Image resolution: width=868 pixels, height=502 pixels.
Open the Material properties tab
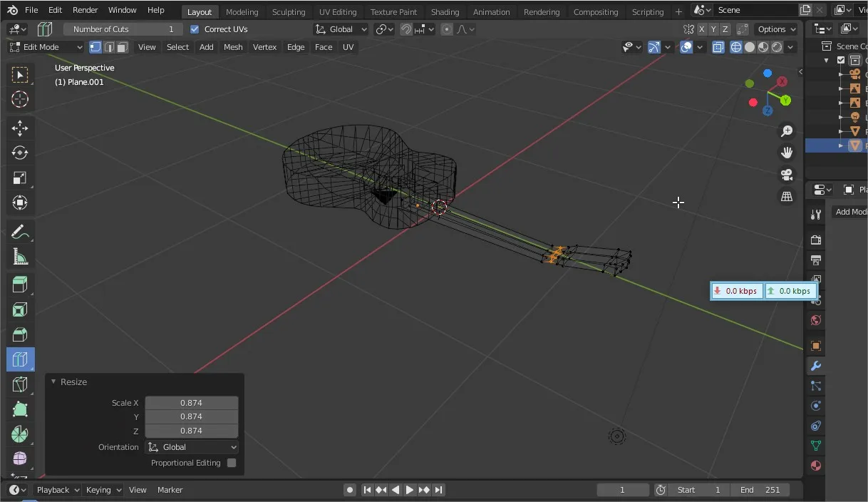[x=816, y=466]
